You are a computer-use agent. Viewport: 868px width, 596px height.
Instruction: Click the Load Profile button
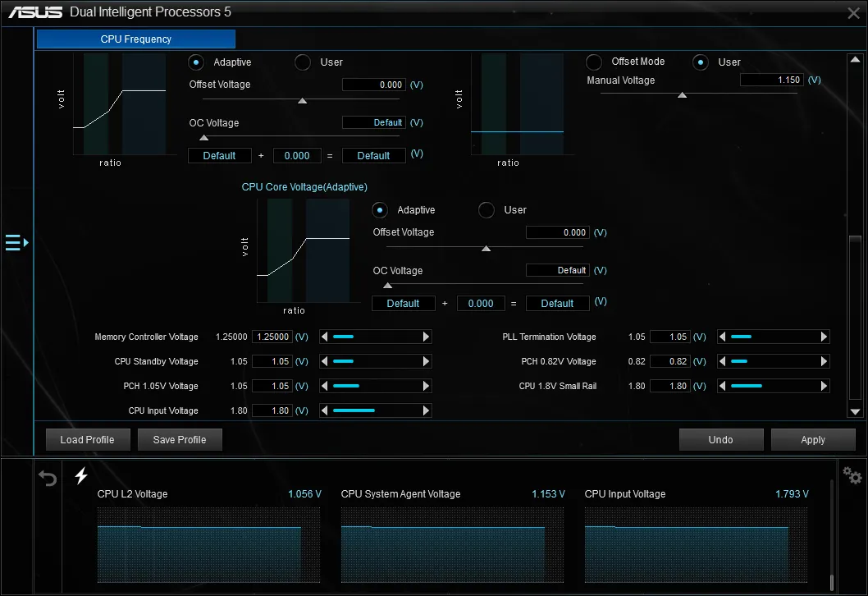[88, 440]
